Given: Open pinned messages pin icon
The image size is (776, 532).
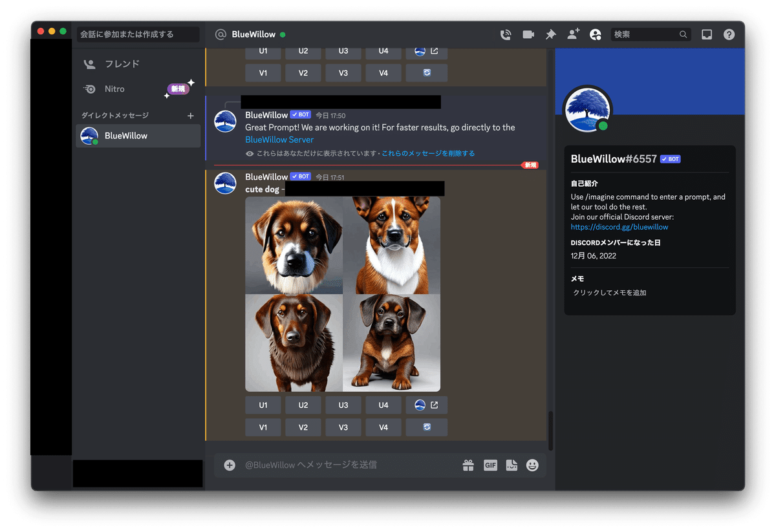Looking at the screenshot, I should tap(550, 35).
